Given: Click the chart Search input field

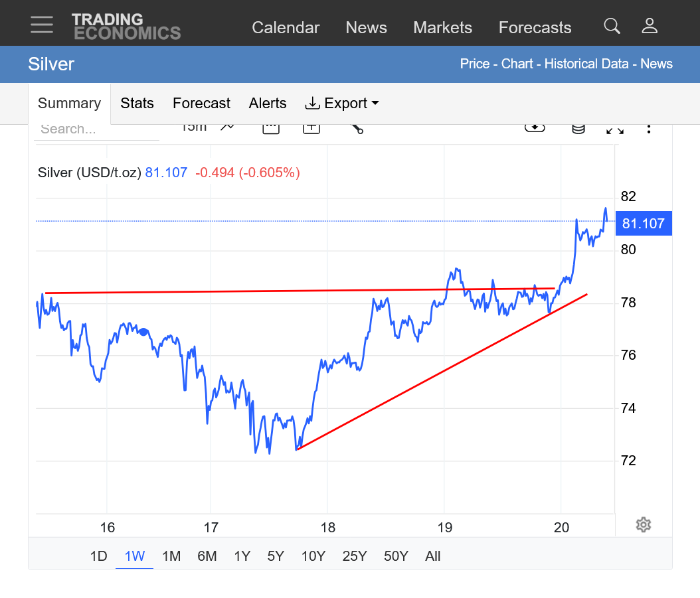Looking at the screenshot, I should 96,129.
